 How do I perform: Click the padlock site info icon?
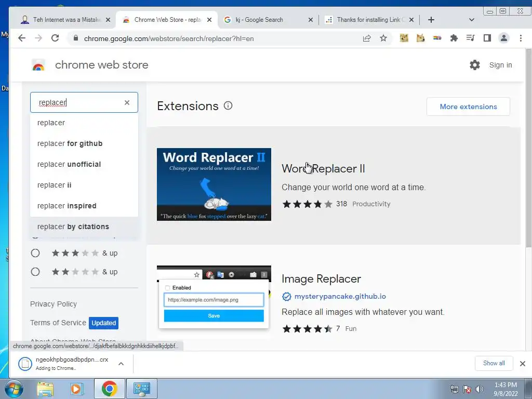pyautogui.click(x=76, y=38)
